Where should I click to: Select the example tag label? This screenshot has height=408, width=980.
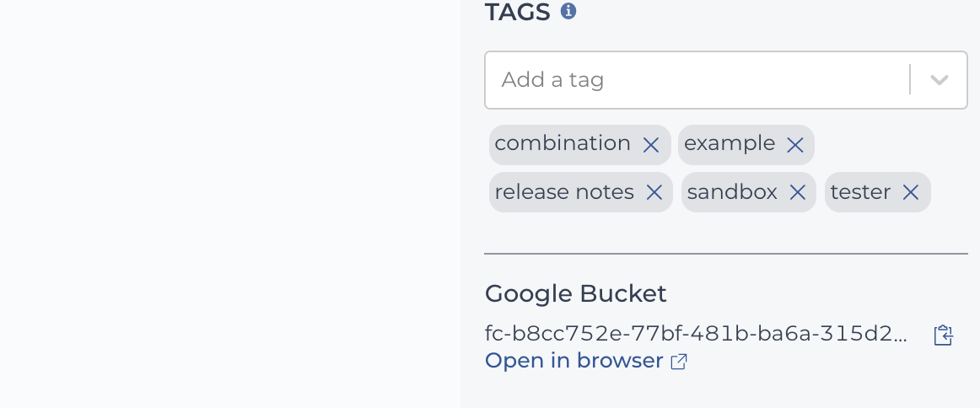click(x=730, y=144)
